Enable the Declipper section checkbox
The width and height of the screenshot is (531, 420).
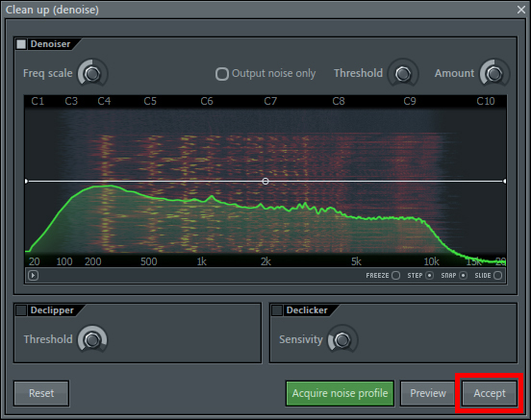point(21,310)
